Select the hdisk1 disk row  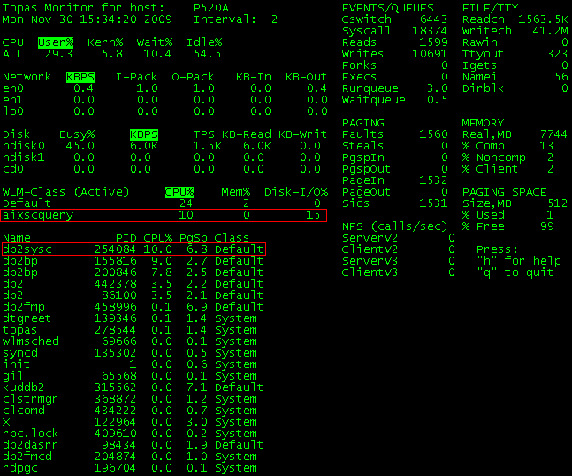163,158
